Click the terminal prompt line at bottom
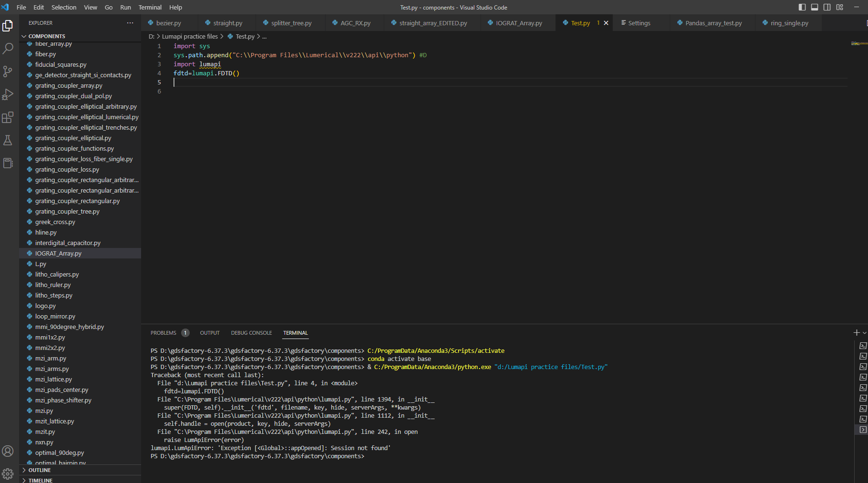The width and height of the screenshot is (868, 483). click(x=257, y=456)
